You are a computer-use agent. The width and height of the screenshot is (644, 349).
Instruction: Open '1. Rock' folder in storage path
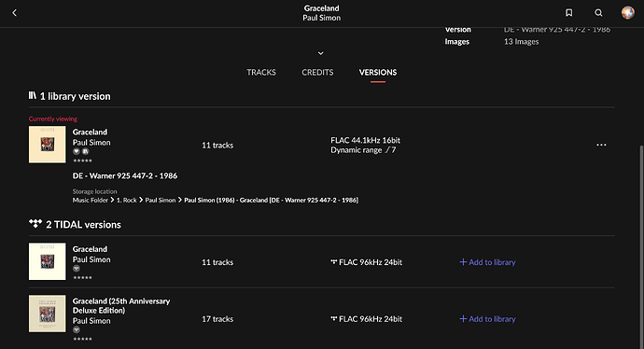click(127, 200)
